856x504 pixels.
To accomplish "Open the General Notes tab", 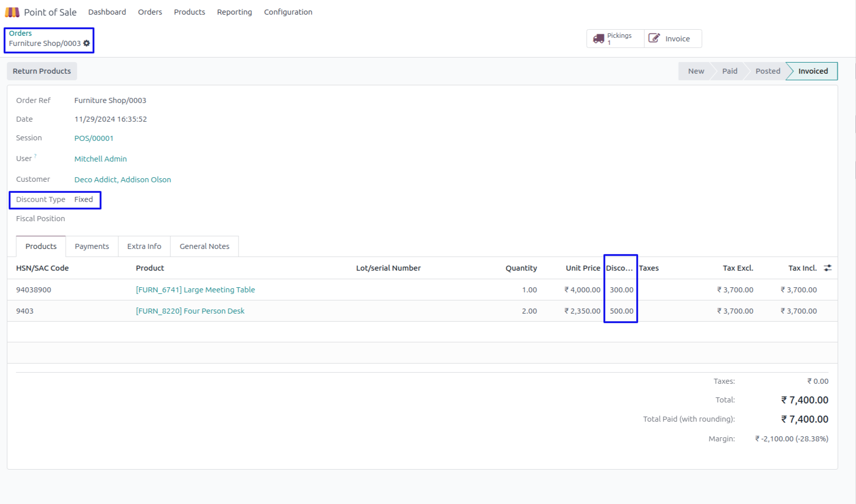I will [x=204, y=246].
